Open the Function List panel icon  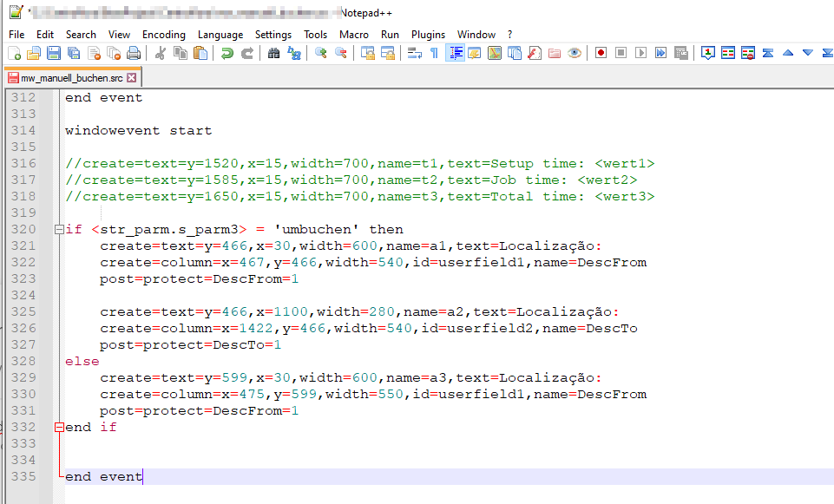(x=535, y=53)
